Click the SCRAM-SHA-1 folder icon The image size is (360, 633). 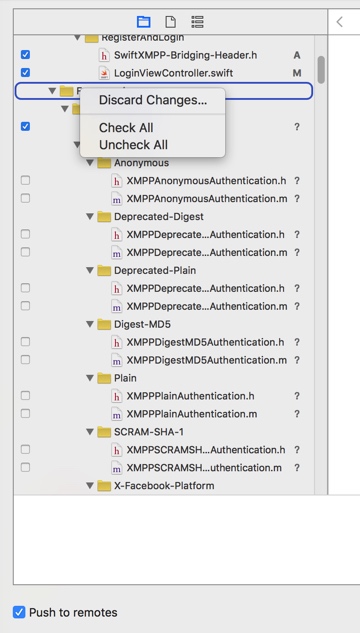[104, 432]
